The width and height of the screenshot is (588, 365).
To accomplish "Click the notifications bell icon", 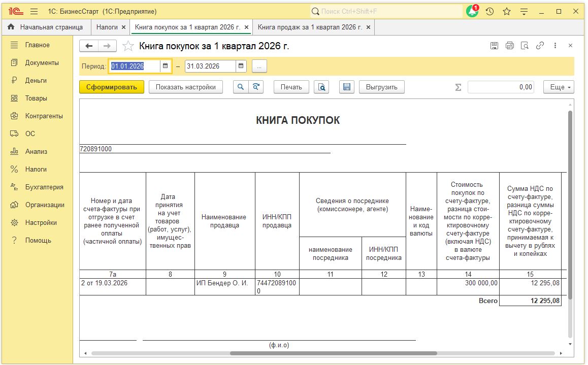I will coord(472,11).
